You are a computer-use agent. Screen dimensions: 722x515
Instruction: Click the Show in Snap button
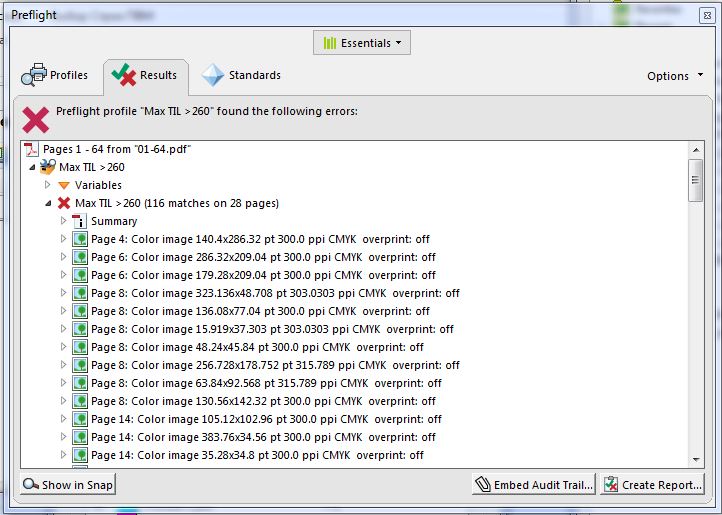[68, 485]
